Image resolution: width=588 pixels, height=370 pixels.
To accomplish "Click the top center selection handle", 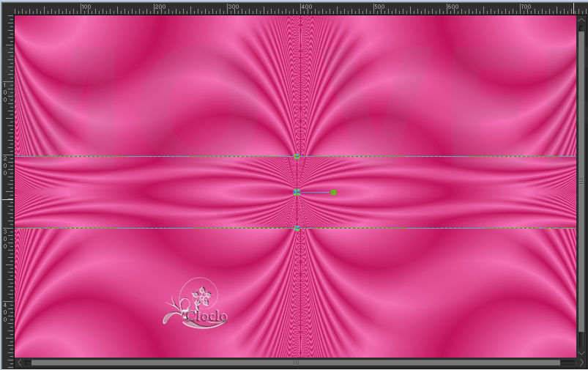I will [297, 156].
